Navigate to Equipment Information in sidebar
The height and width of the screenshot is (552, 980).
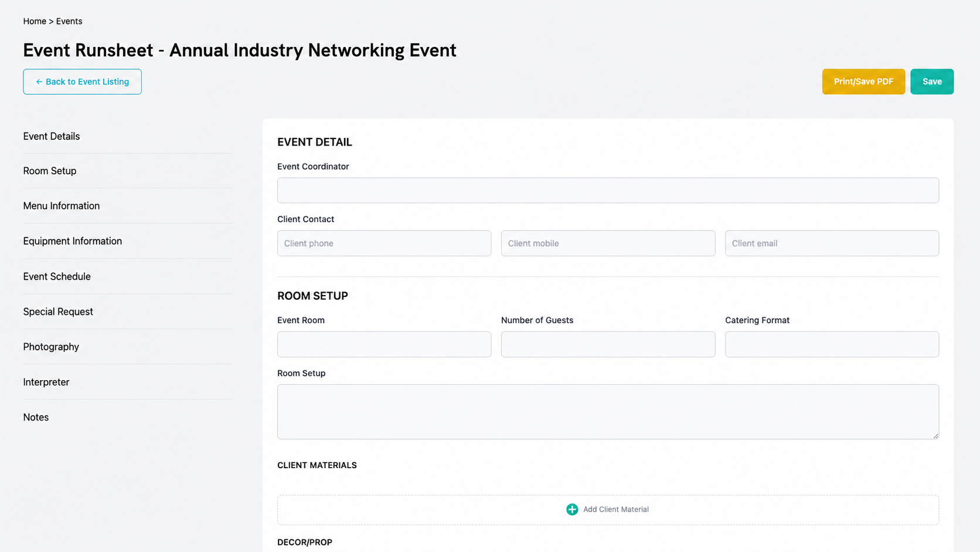tap(73, 241)
